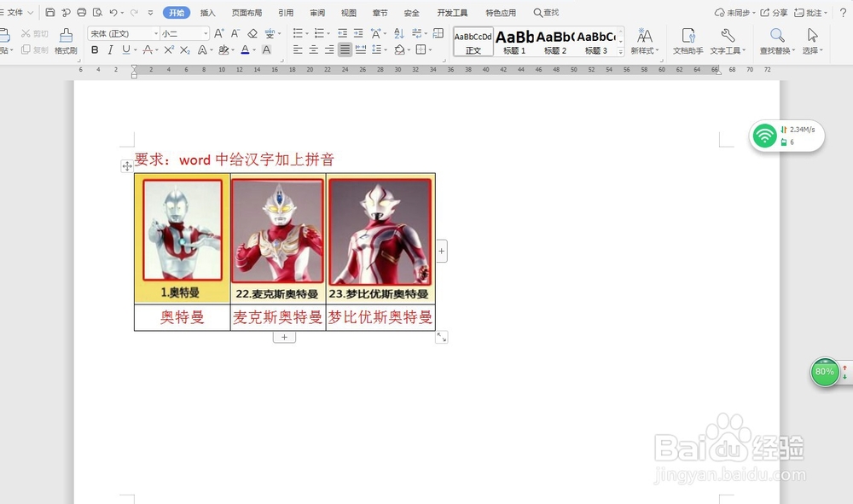Click the Save icon in quick access toolbar
This screenshot has height=504, width=853.
(50, 12)
